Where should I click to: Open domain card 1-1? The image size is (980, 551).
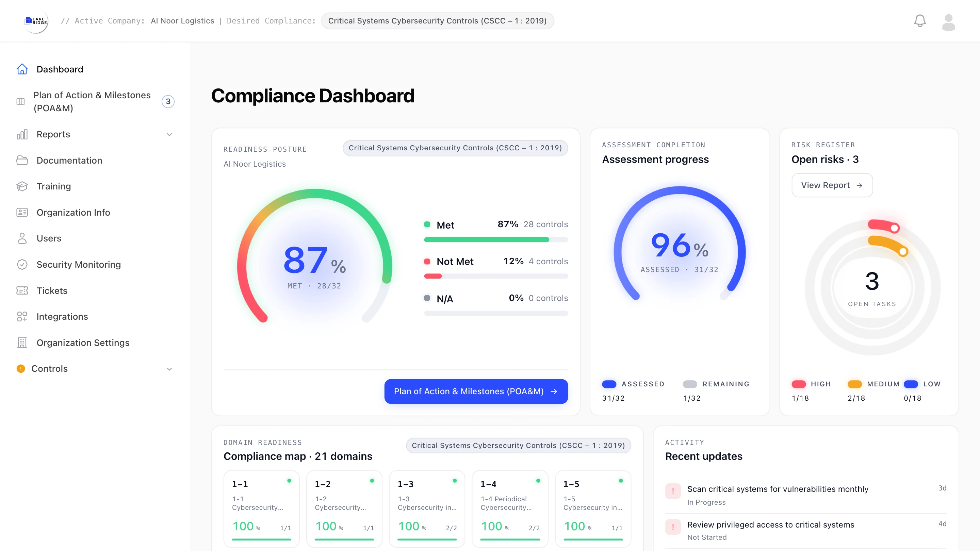(x=261, y=509)
